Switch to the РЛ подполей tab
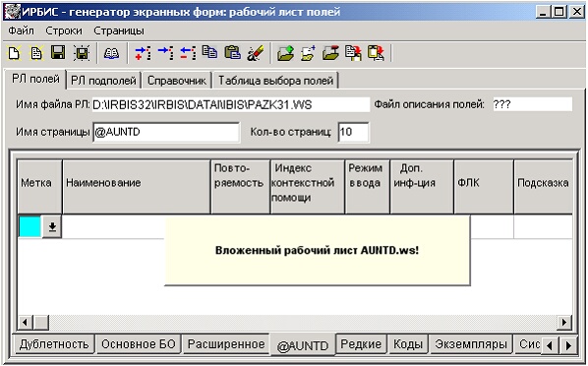The height and width of the screenshot is (366, 588). click(x=103, y=81)
